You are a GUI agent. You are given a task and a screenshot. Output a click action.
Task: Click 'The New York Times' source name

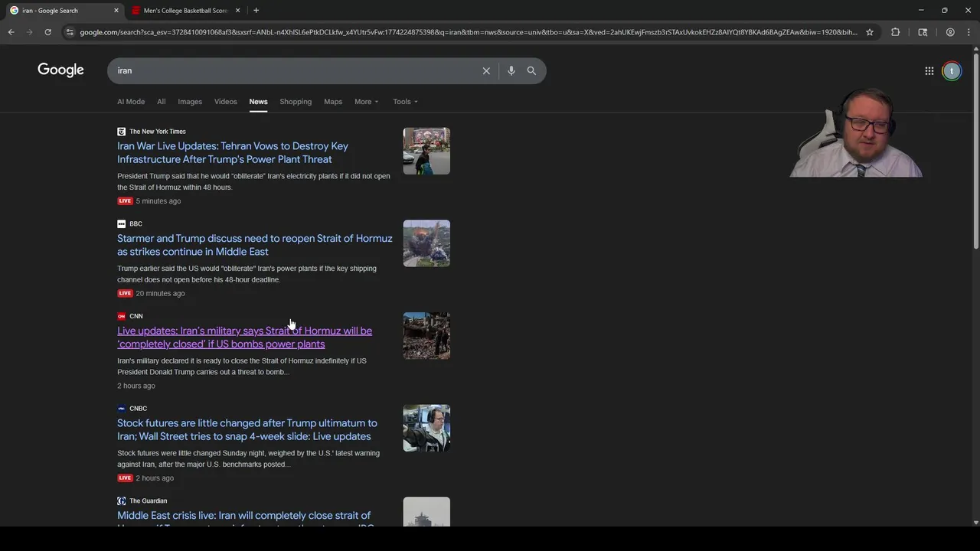[158, 132]
